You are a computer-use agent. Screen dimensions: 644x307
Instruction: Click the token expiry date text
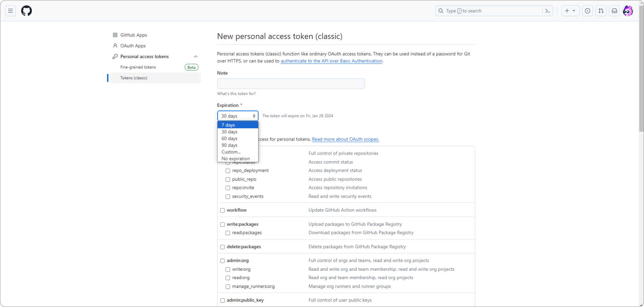298,116
